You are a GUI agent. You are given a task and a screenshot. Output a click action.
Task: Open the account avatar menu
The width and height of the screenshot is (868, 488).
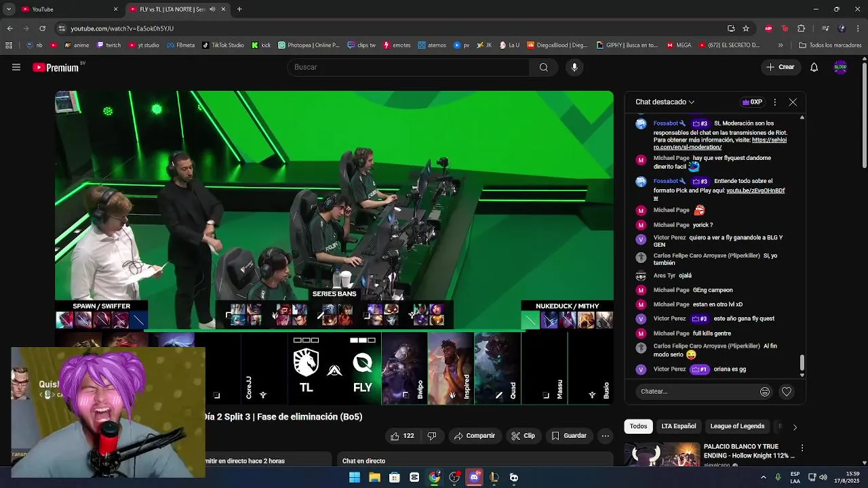click(840, 67)
